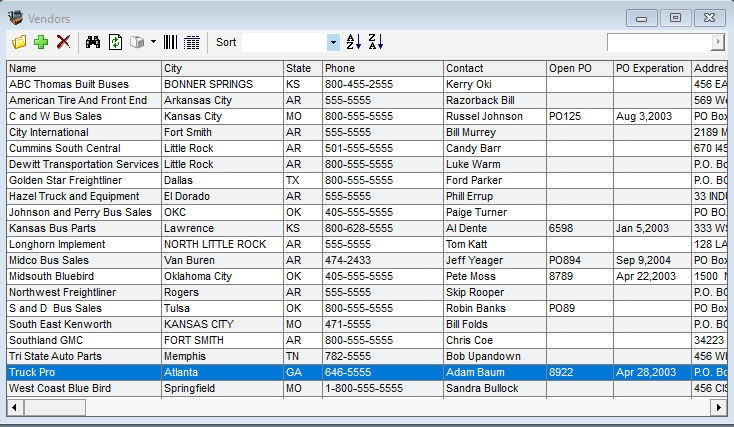Add a new vendor with green plus

coord(41,42)
